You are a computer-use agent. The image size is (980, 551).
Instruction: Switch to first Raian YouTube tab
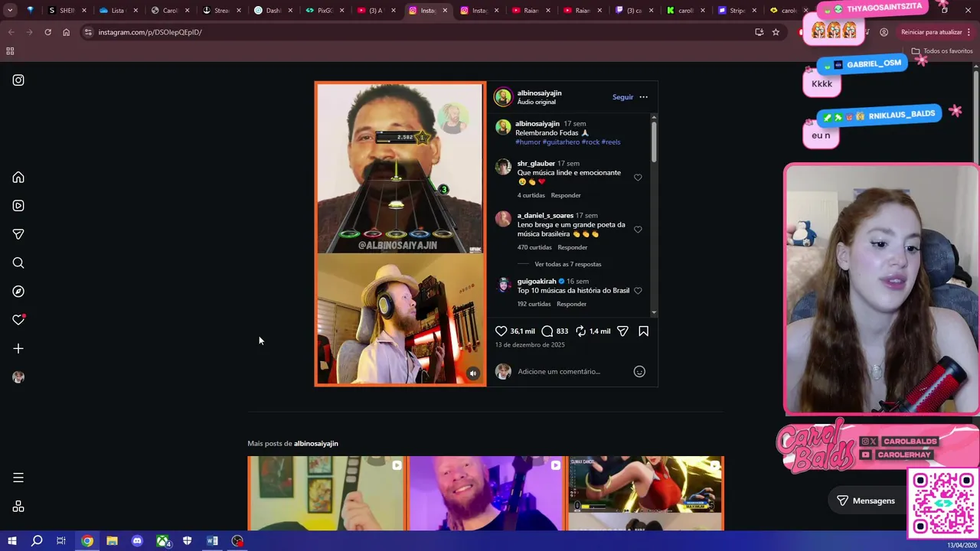531,11
